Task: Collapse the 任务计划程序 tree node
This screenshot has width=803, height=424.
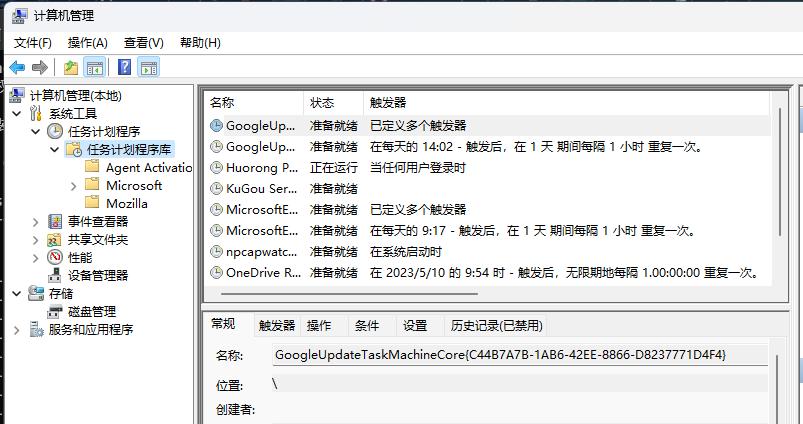Action: [35, 132]
